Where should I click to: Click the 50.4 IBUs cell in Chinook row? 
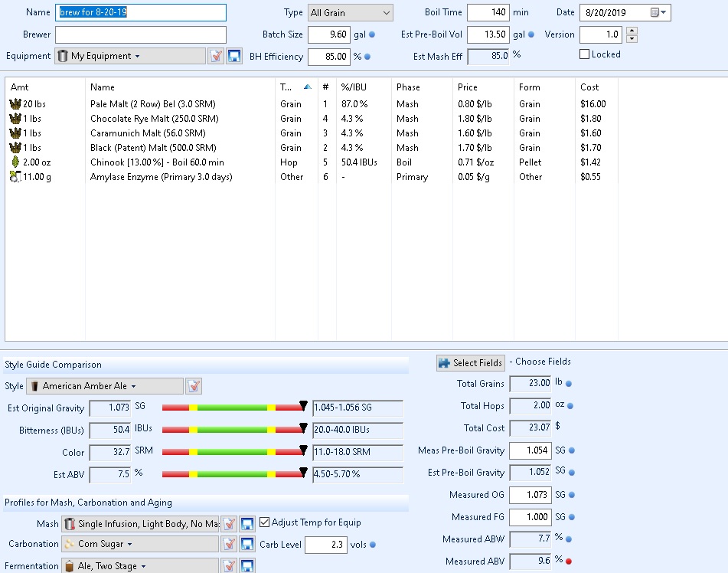pyautogui.click(x=359, y=162)
